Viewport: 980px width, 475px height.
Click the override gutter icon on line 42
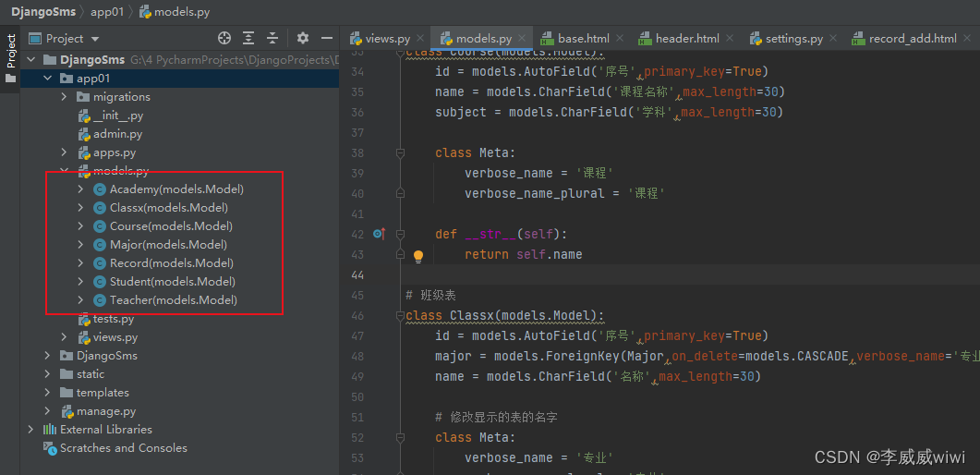379,234
